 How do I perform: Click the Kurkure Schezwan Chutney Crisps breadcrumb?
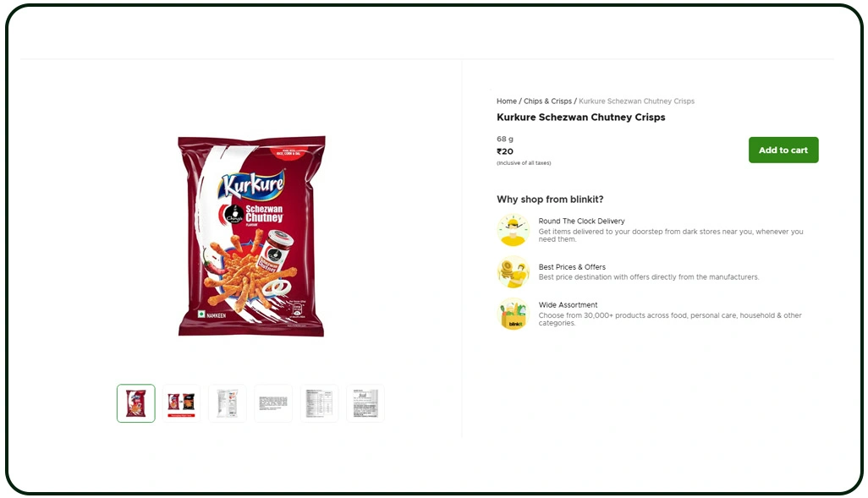click(636, 101)
